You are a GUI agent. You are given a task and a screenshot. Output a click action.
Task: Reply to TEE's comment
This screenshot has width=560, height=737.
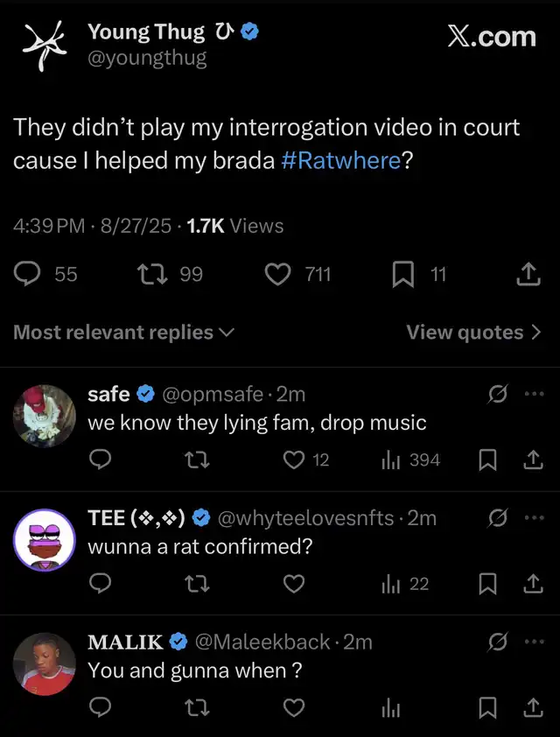click(x=101, y=584)
